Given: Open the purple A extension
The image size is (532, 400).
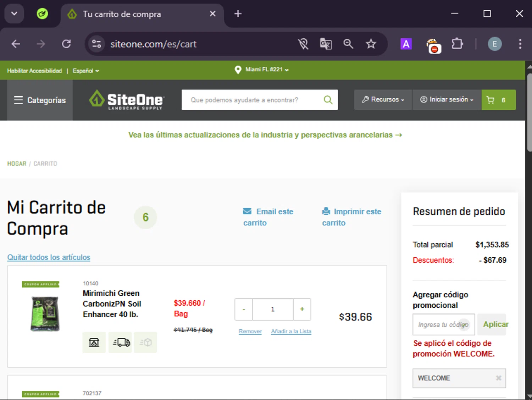Looking at the screenshot, I should coord(406,44).
